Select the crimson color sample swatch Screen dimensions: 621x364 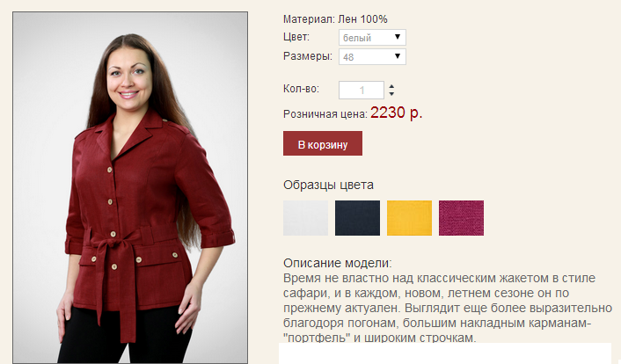461,218
